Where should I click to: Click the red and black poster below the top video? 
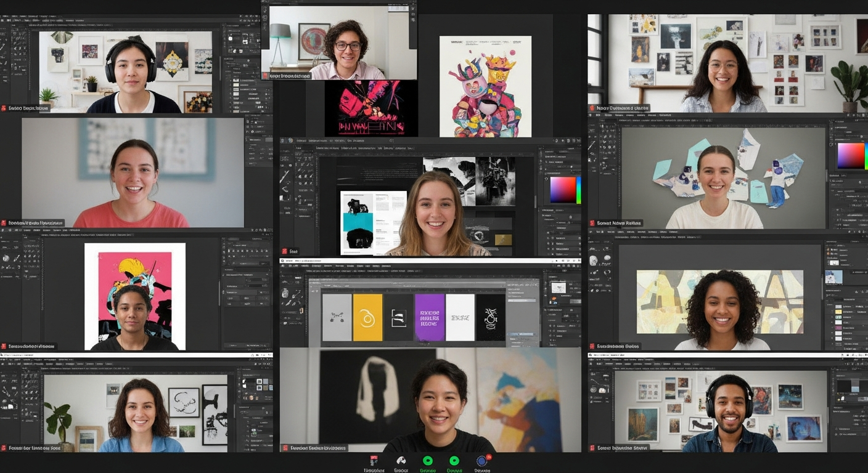[x=362, y=108]
